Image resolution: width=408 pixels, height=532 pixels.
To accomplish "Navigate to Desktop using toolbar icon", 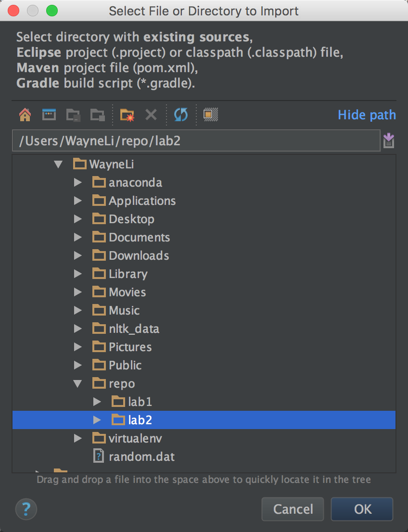I will click(49, 114).
